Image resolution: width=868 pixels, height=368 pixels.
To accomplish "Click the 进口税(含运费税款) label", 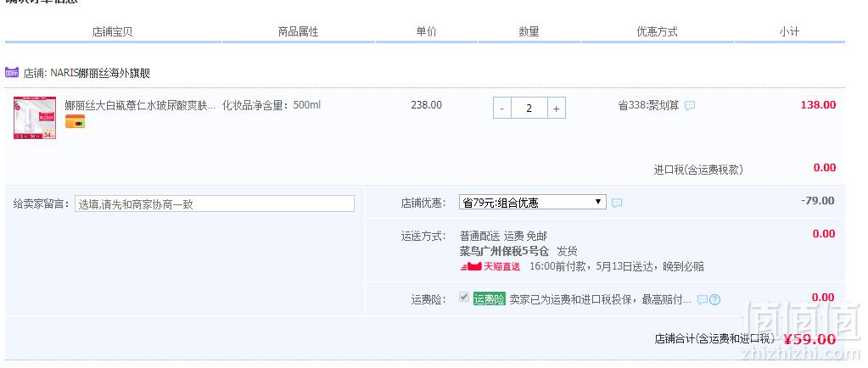I will coord(698,170).
